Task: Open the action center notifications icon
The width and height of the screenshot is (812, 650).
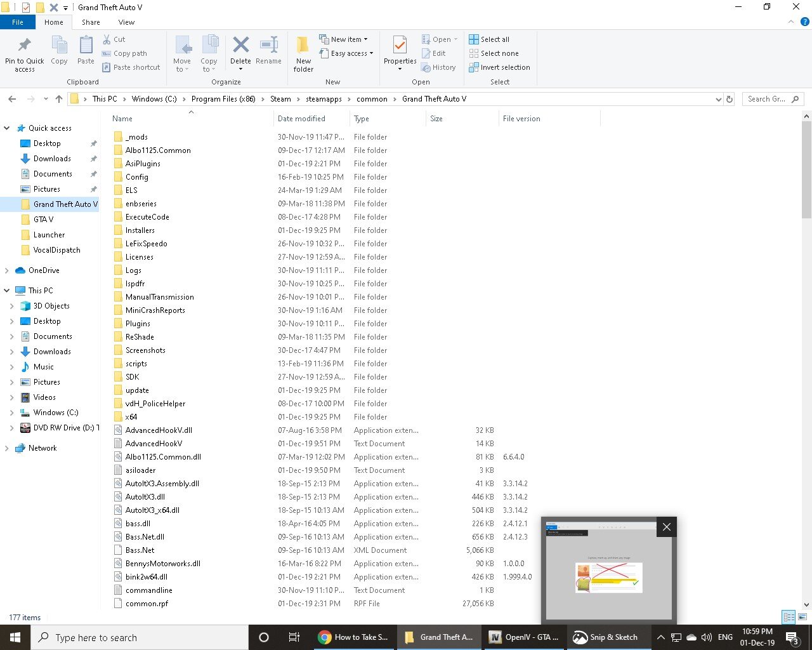Action: (x=792, y=637)
